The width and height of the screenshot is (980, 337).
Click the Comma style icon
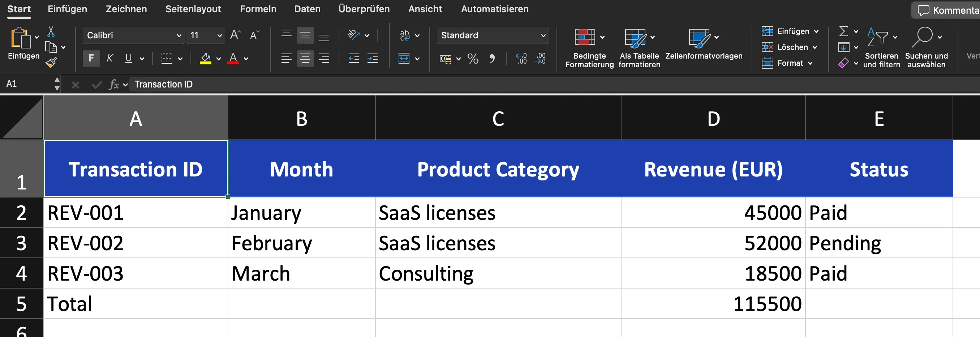(x=493, y=59)
